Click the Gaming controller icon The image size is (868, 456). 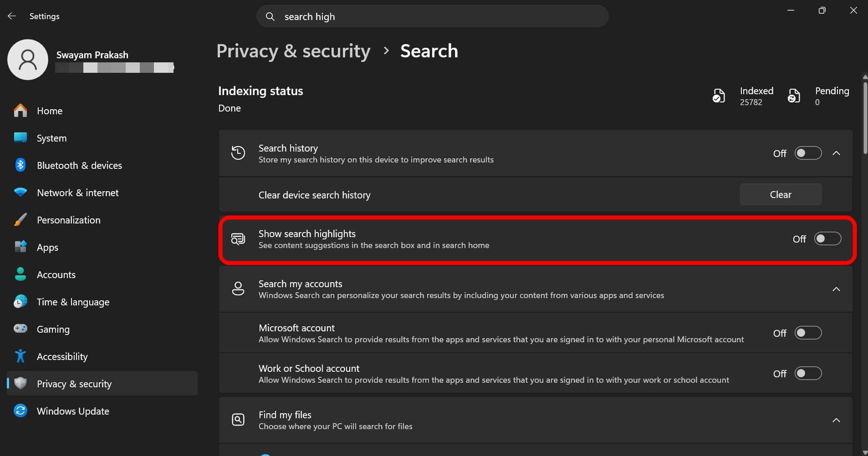click(20, 329)
